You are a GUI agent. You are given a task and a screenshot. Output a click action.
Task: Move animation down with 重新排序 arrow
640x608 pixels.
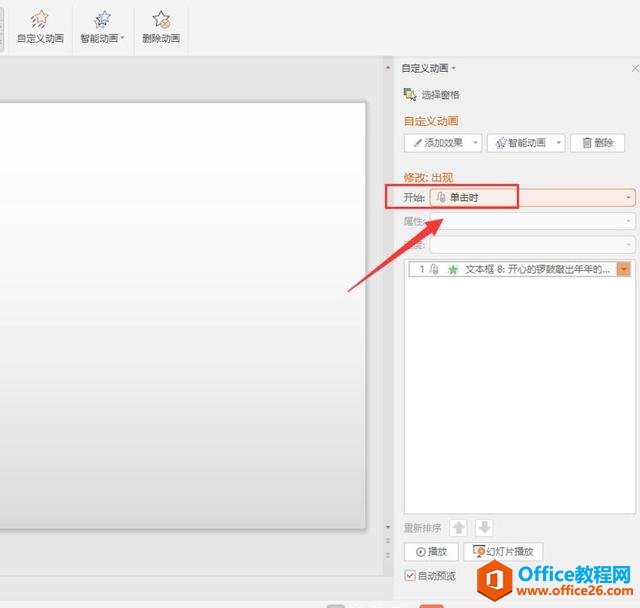click(x=484, y=528)
